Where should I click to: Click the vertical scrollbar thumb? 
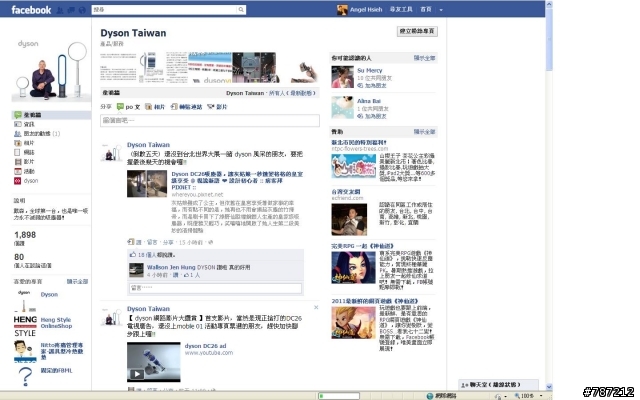point(549,40)
